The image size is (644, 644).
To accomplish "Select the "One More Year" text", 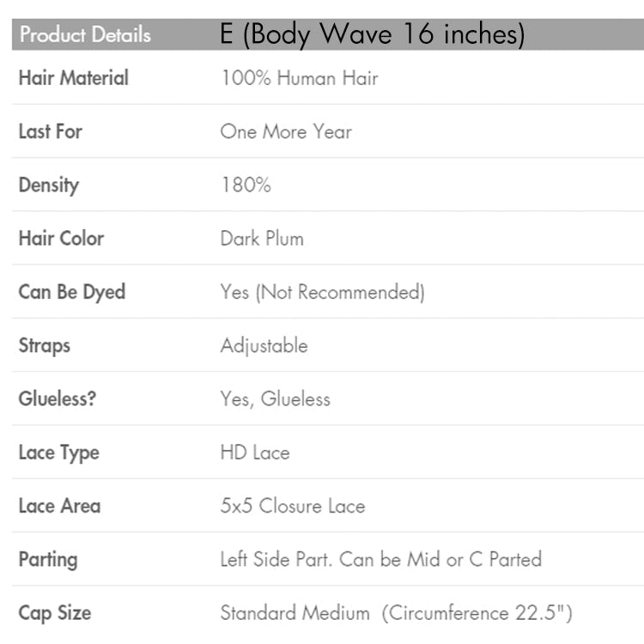I will (286, 132).
